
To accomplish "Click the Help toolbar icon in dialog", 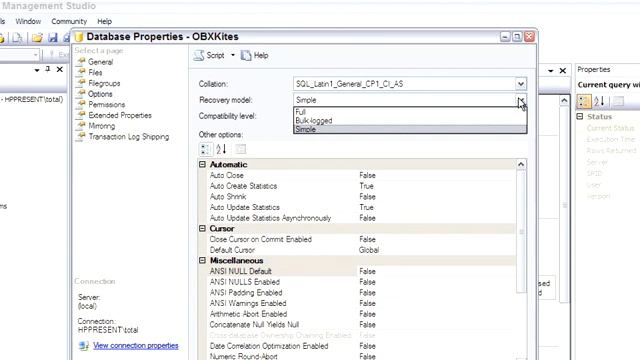I will 246,56.
